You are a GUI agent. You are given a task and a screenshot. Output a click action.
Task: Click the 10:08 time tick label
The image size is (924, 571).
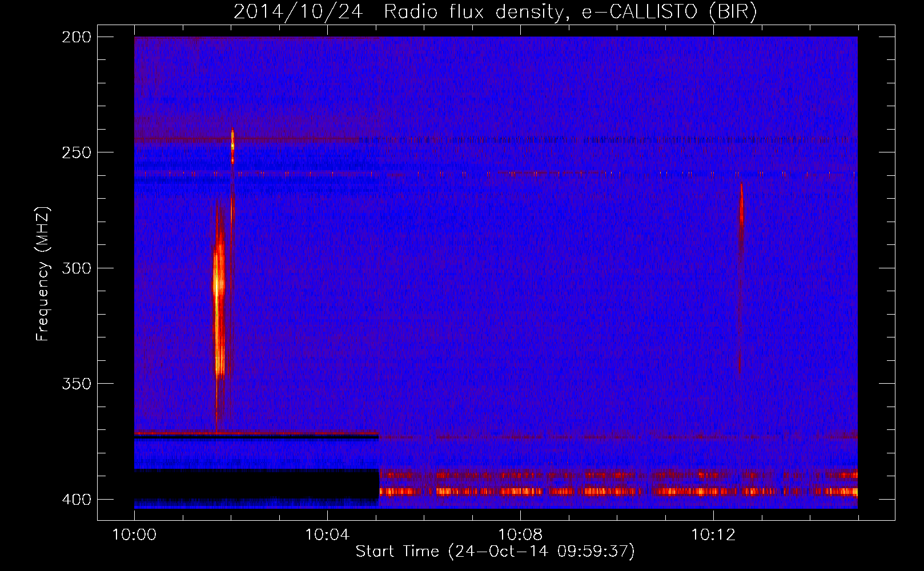(520, 534)
